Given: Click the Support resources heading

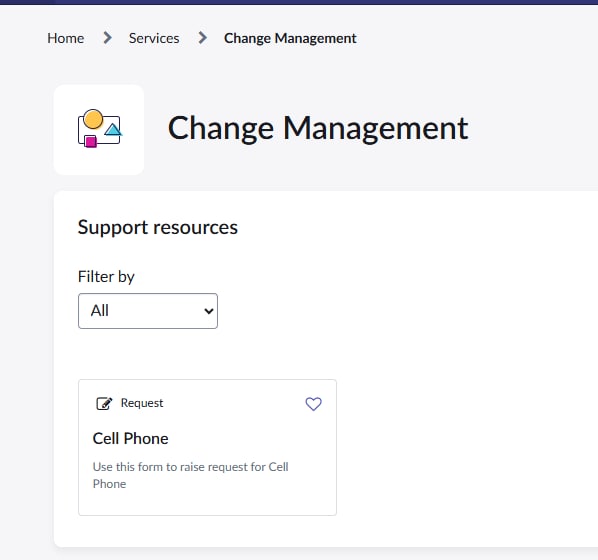Looking at the screenshot, I should (158, 228).
